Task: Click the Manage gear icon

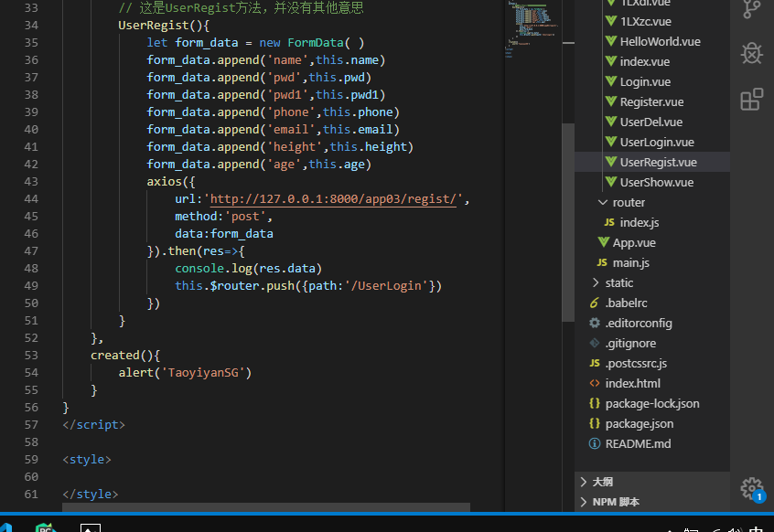Action: (x=751, y=487)
